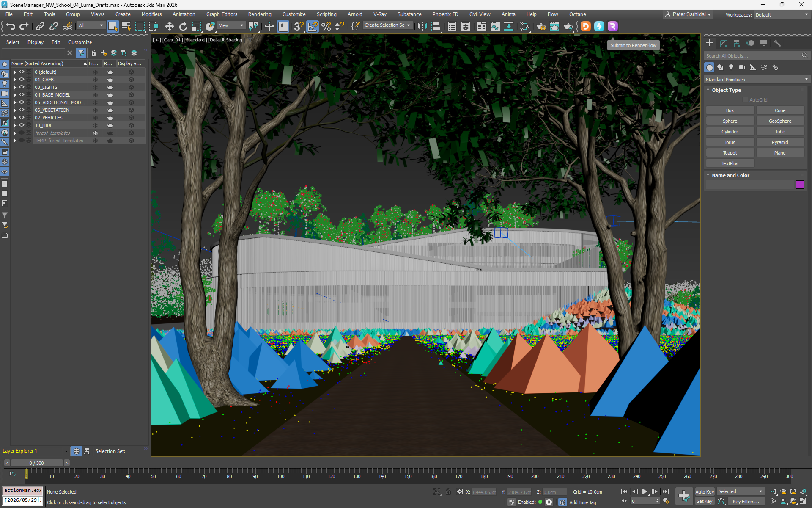Click the GeoSphere button

pyautogui.click(x=780, y=121)
